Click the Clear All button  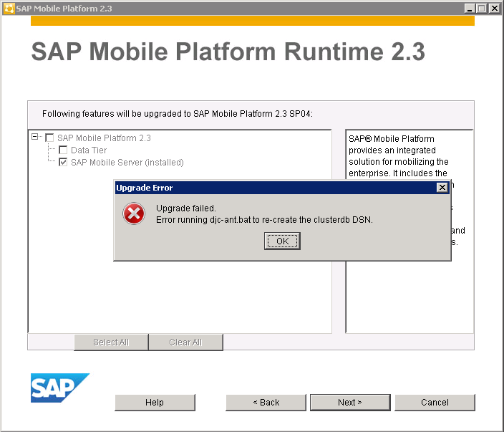tap(185, 342)
